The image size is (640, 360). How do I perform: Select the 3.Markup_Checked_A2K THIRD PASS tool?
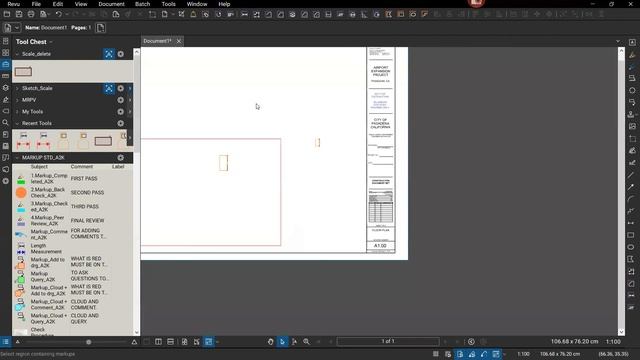point(72,207)
